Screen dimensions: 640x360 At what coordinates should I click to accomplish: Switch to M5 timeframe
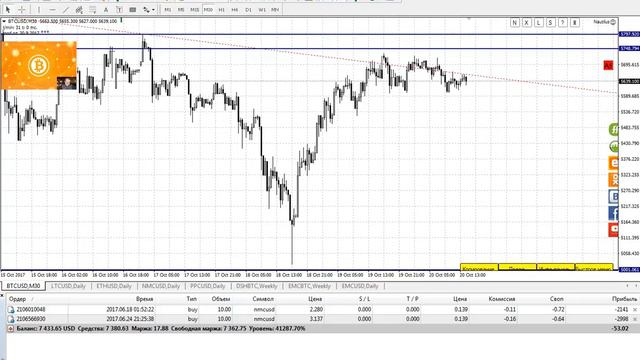point(181,9)
